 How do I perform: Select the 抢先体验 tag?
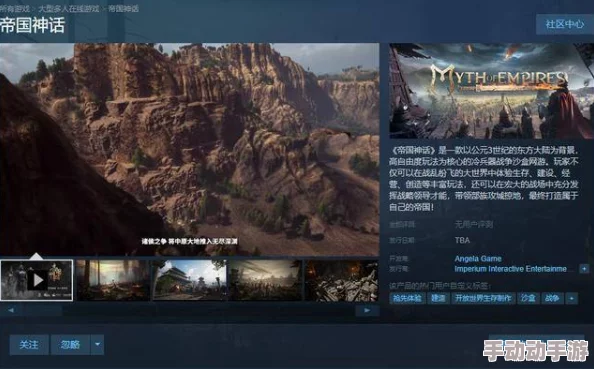click(x=407, y=299)
